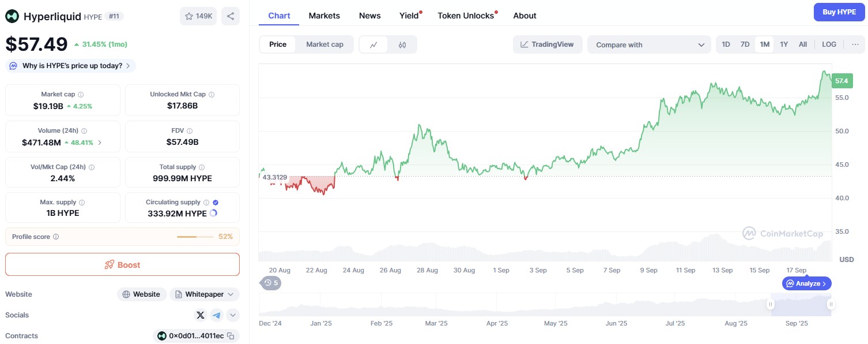Screen dimensions: 868x344
Task: Click the 52% profile score value
Action: [225, 237]
